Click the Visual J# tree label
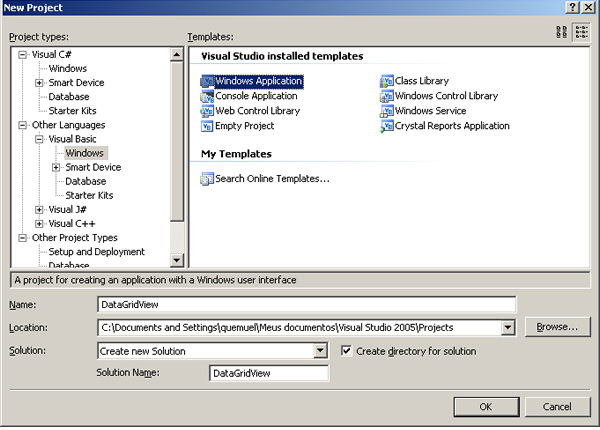This screenshot has width=600, height=430. coord(67,210)
